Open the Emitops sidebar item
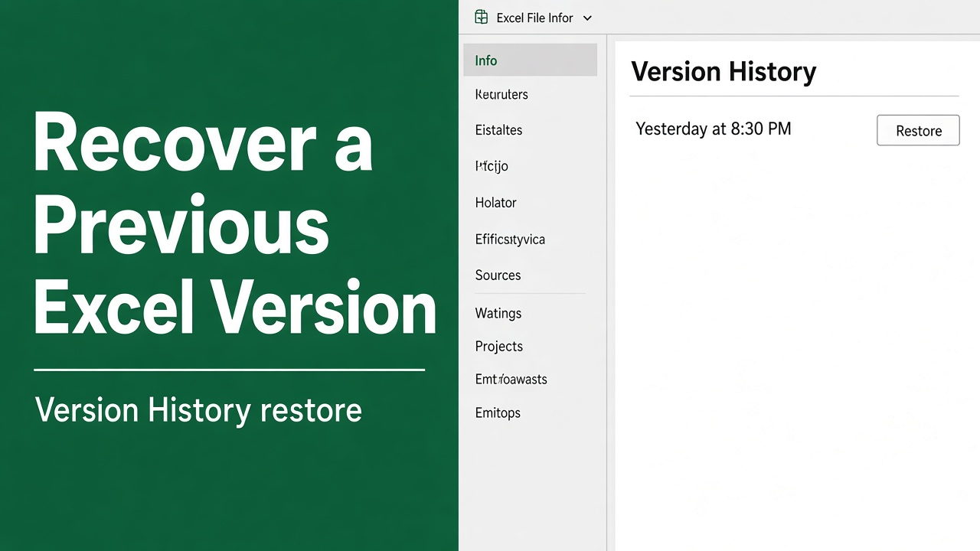The width and height of the screenshot is (980, 551). pyautogui.click(x=498, y=413)
